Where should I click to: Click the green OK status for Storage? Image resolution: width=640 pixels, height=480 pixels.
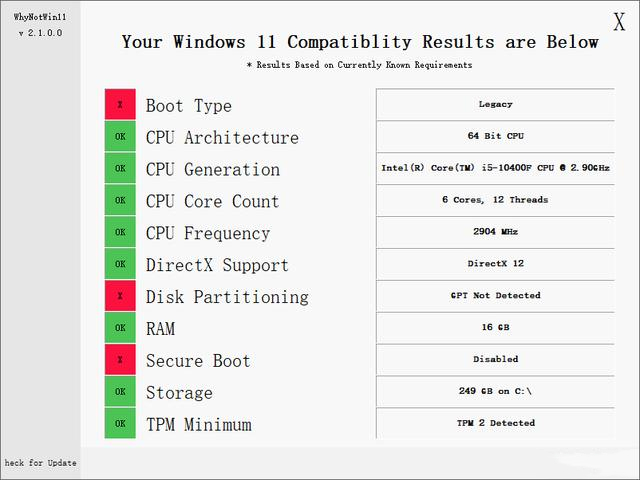click(x=120, y=393)
